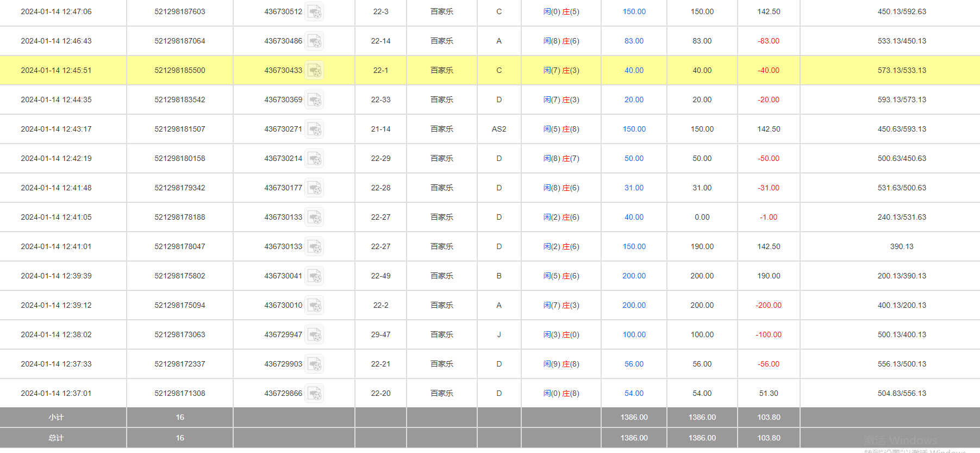Open result 闲(3) 庄(0) for round 29-47
980x453 pixels.
561,335
